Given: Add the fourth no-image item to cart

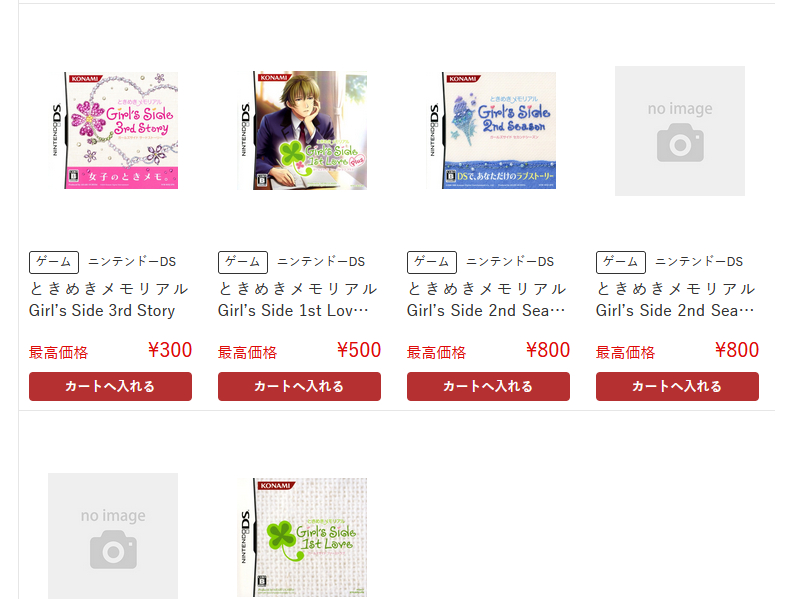Looking at the screenshot, I should coord(677,386).
